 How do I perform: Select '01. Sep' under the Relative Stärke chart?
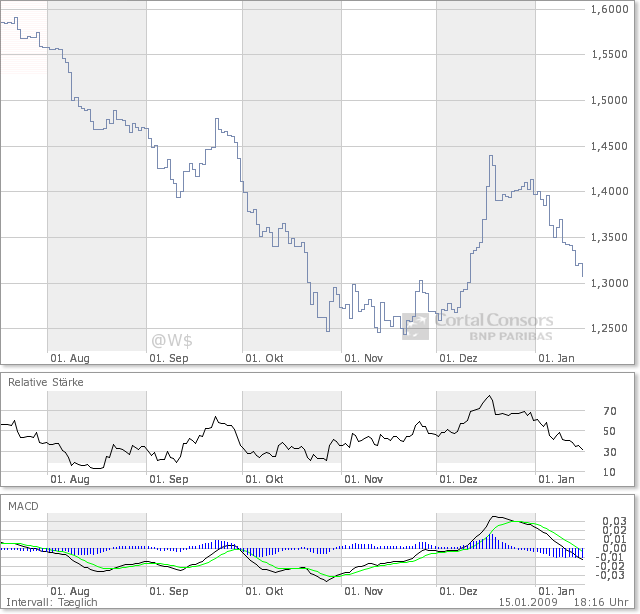coord(169,479)
